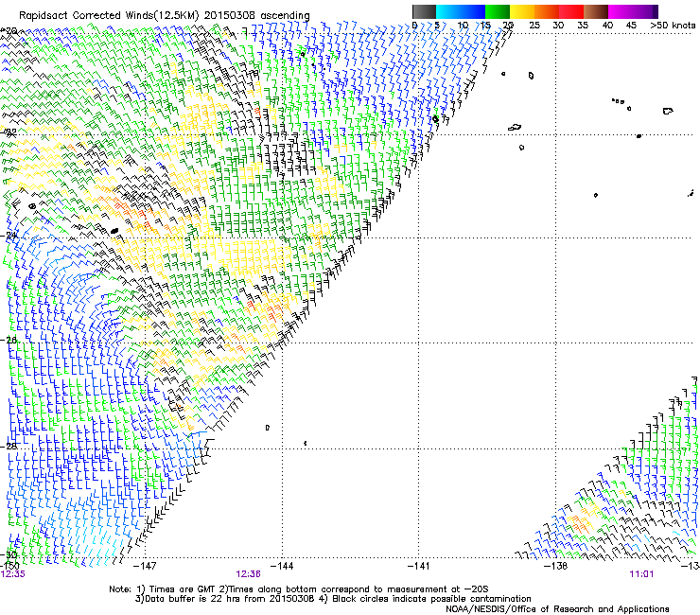Click the '30' legend label under color bar
Viewport: 700px width, 615px height.
[558, 26]
